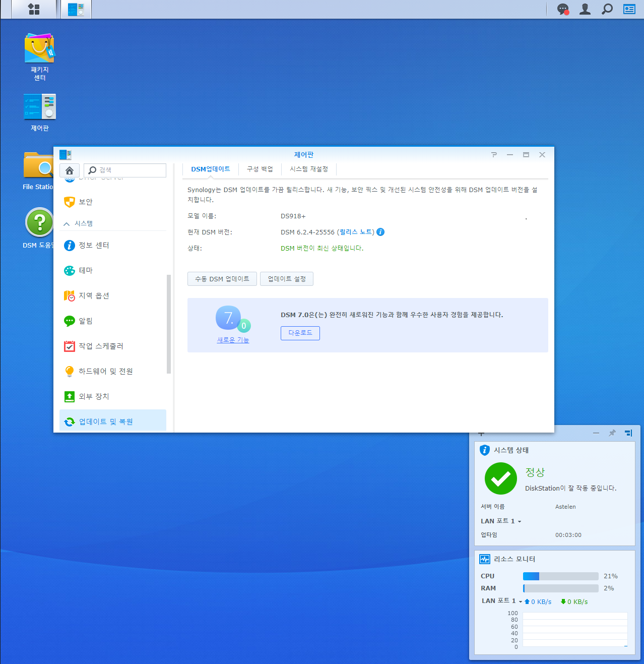Viewport: 644px width, 664px height.
Task: Click help question mark in window title
Action: (x=494, y=155)
